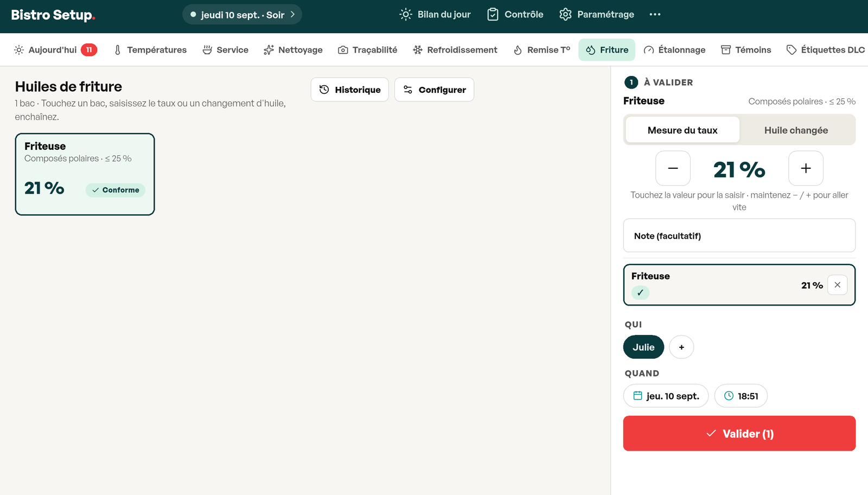Open the Nettoyage tab

click(293, 50)
